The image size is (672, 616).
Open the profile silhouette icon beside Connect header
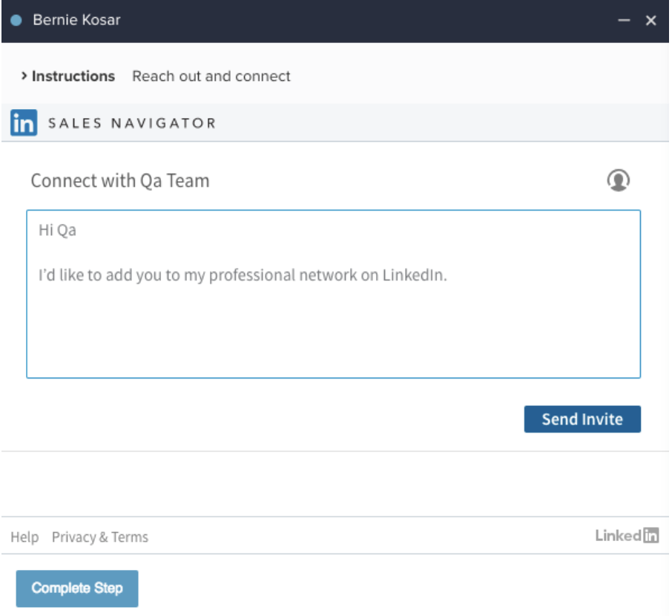[620, 179]
